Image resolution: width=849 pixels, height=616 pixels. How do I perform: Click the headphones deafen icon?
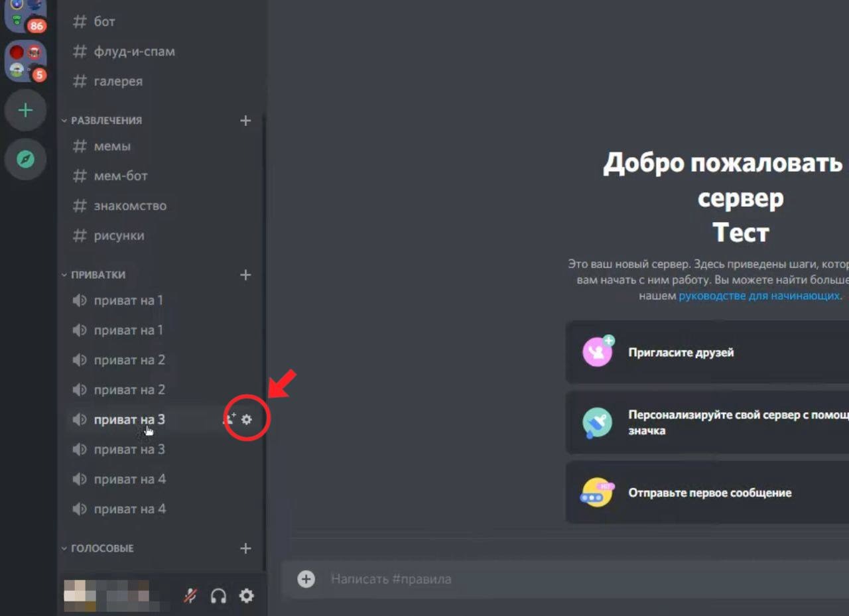(218, 595)
